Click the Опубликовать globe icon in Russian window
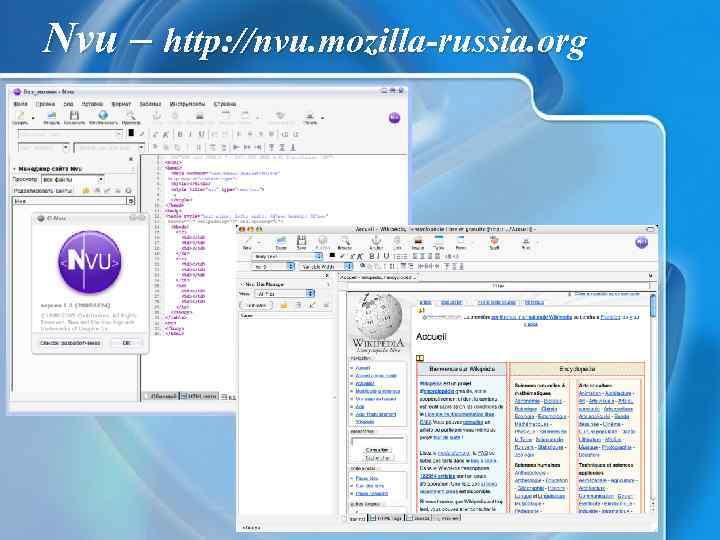The height and width of the screenshot is (540, 720). point(103,118)
